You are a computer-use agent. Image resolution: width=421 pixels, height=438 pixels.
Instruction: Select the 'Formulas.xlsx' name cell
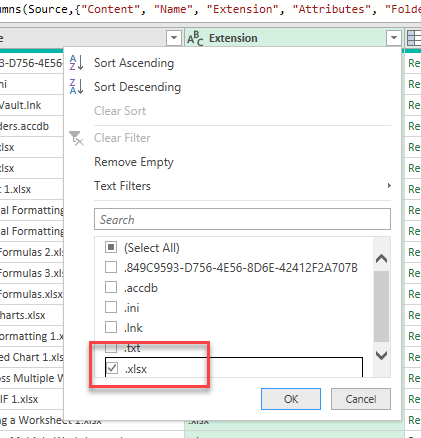(31, 294)
